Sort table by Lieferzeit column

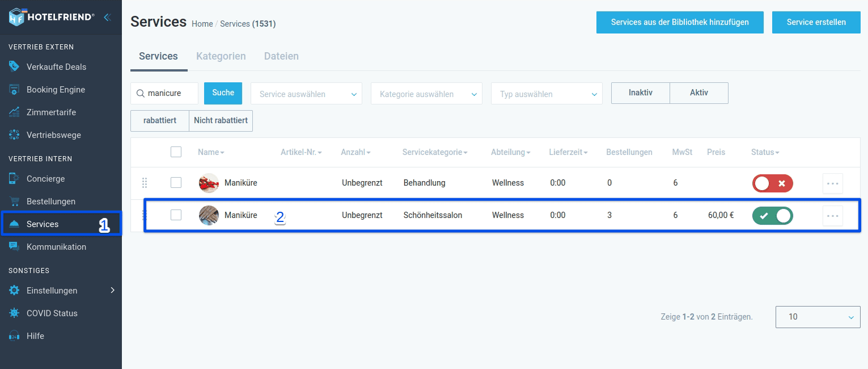pyautogui.click(x=568, y=152)
